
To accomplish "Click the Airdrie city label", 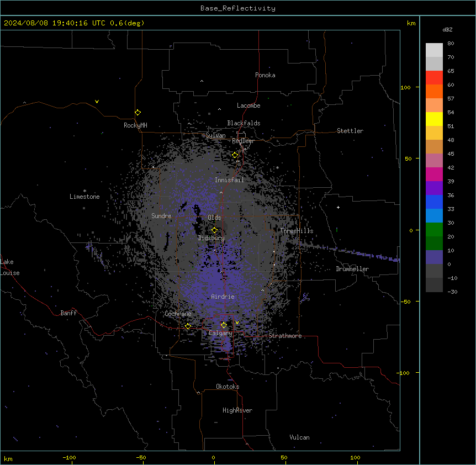I will (x=223, y=297).
